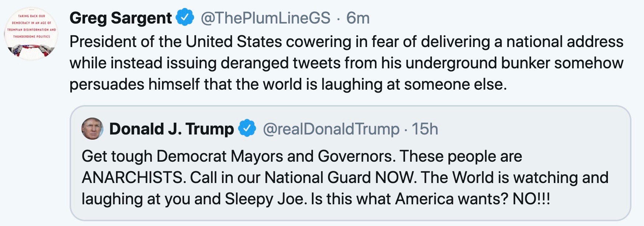Click the verified badge next to Greg Sargent
644x226 pixels.
click(x=185, y=18)
